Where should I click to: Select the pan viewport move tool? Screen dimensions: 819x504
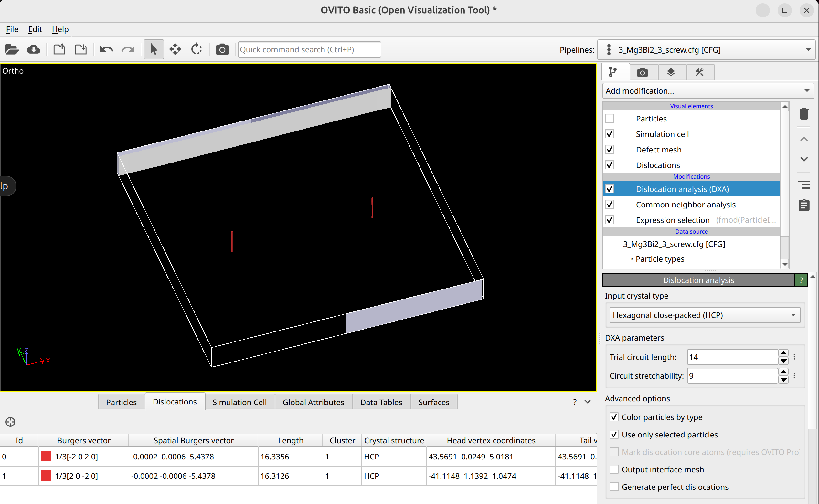[x=175, y=50]
